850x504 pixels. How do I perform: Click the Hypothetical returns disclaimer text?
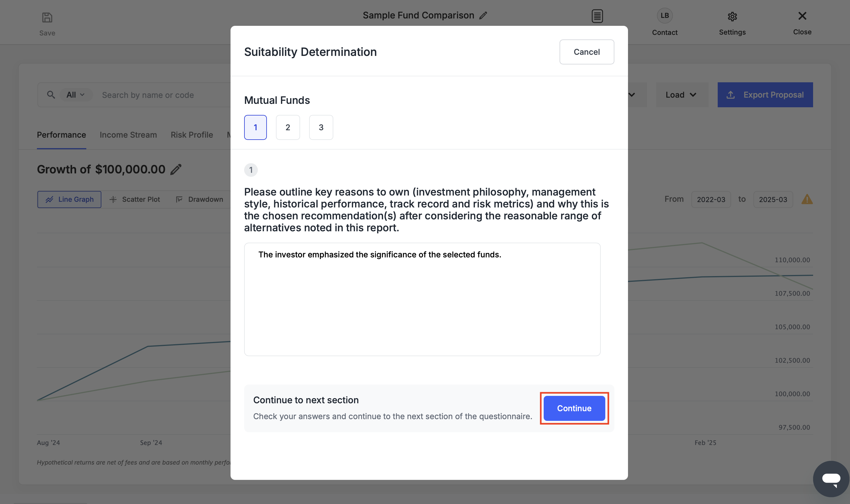134,462
